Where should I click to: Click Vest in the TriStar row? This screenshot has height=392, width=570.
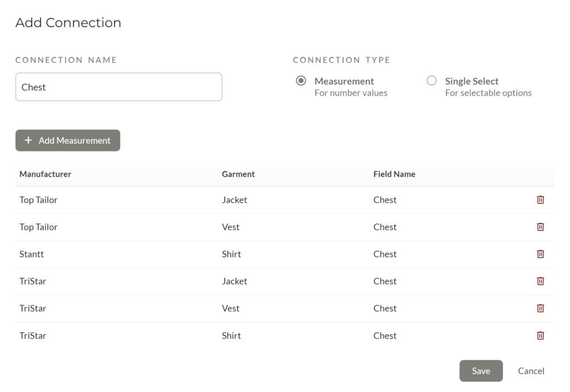pyautogui.click(x=230, y=309)
